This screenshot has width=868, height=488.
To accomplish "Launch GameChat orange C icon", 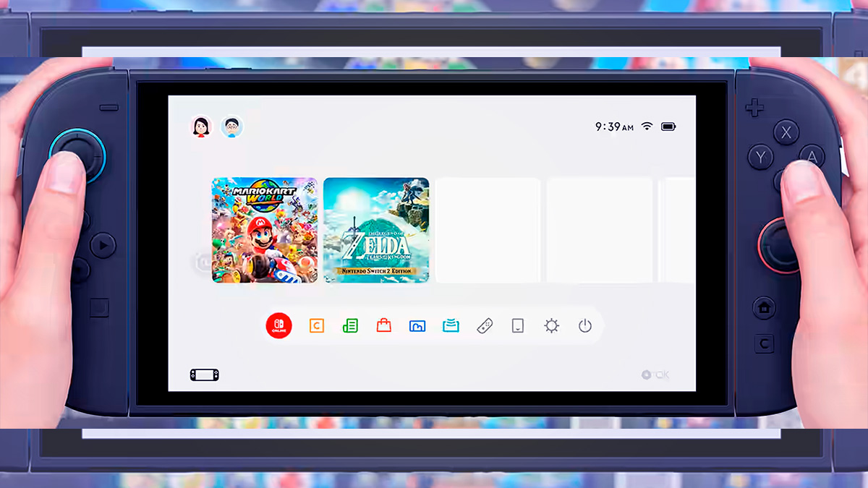I will click(317, 326).
